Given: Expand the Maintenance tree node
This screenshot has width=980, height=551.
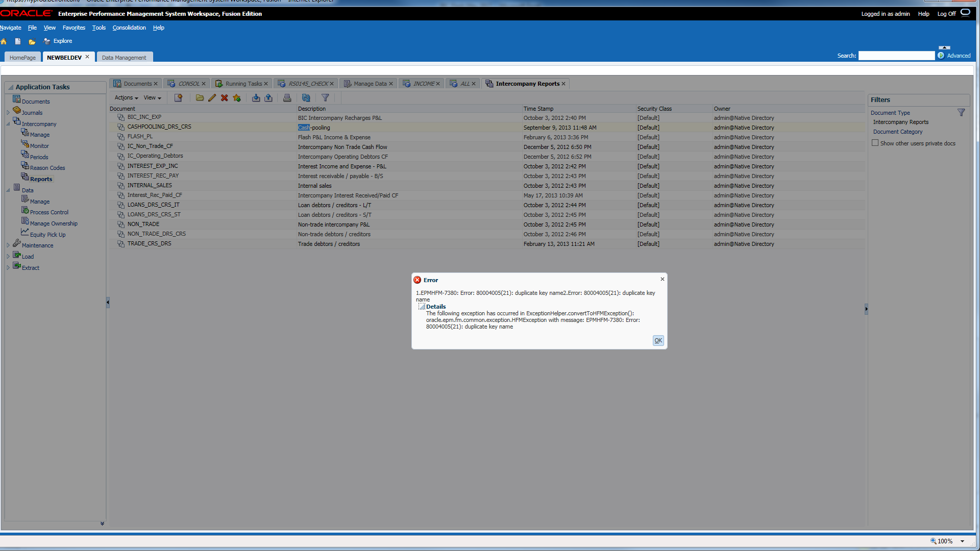Looking at the screenshot, I should pos(8,245).
